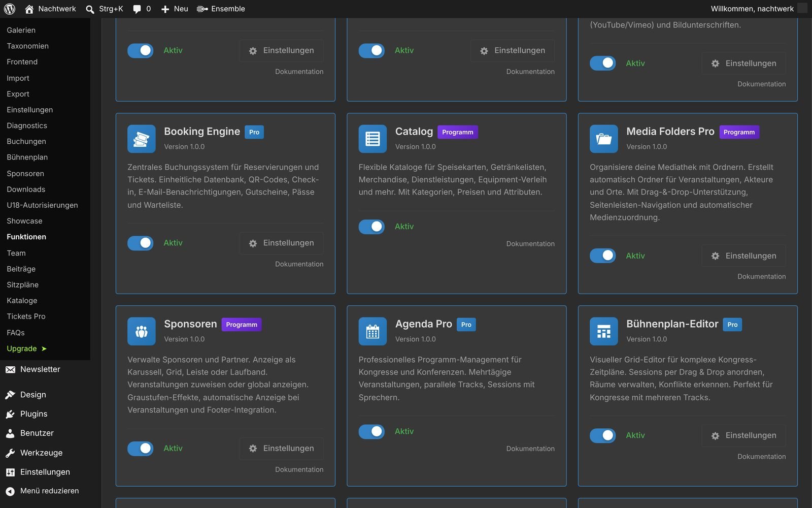Toggle the Agenda Pro active switch
The height and width of the screenshot is (508, 812).
click(x=371, y=431)
